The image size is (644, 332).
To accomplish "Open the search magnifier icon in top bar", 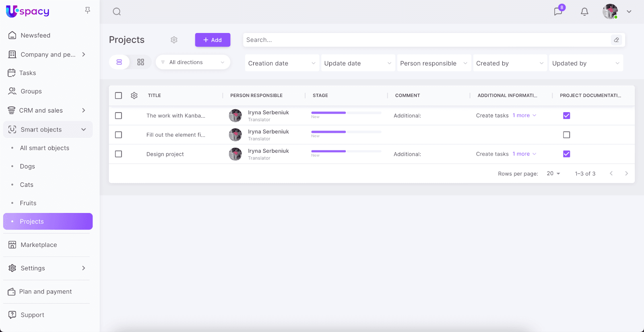I will click(117, 12).
